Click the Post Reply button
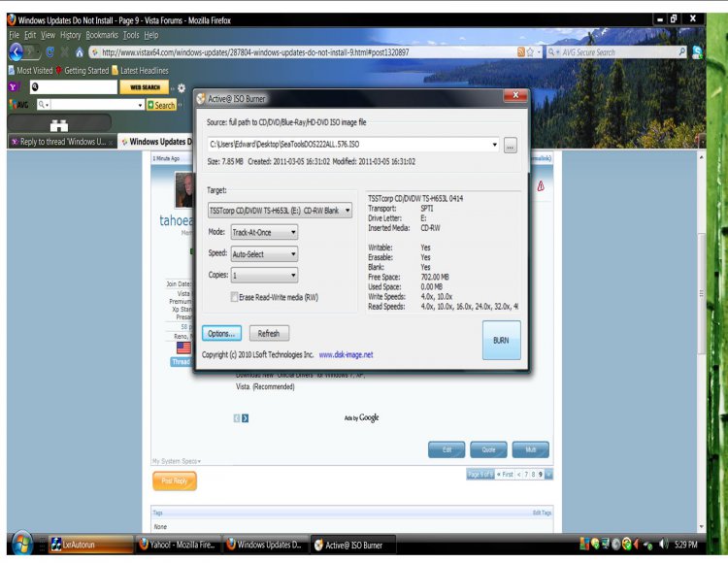This screenshot has width=728, height=563. (175, 480)
